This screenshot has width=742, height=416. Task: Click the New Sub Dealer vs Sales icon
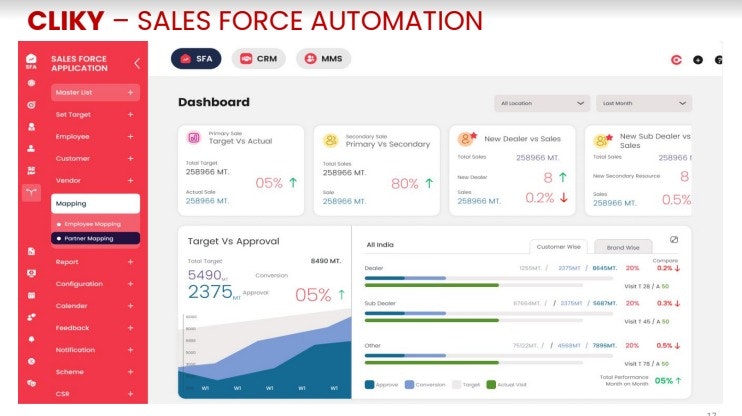point(602,140)
